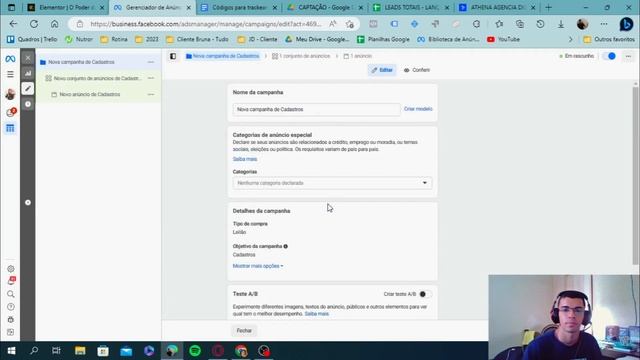Open Spotify from the taskbar

(195, 351)
